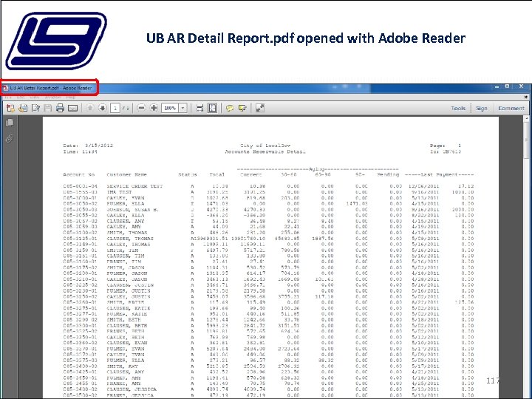This screenshot has width=532, height=399.
Task: Select the highlight text tool icon
Action: pos(242,108)
